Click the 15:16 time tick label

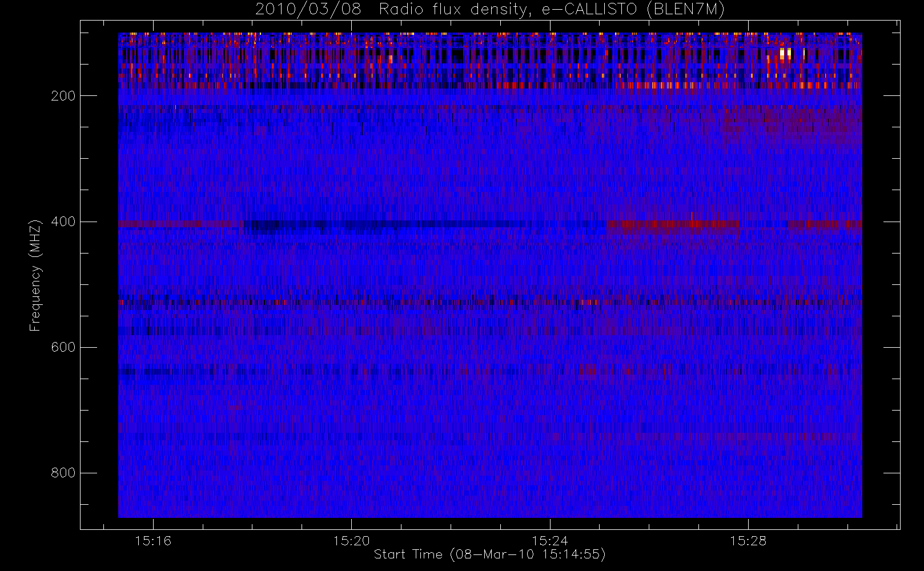(x=153, y=540)
